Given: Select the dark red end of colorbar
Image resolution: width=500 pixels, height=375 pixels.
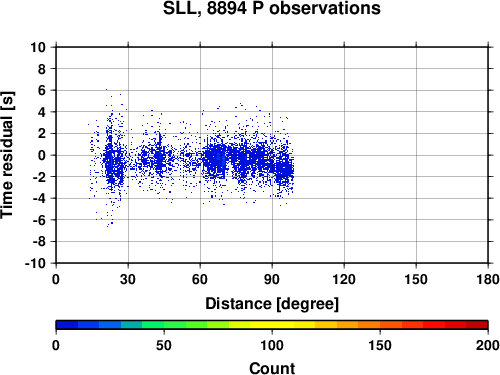Looking at the screenshot, I should [x=477, y=324].
